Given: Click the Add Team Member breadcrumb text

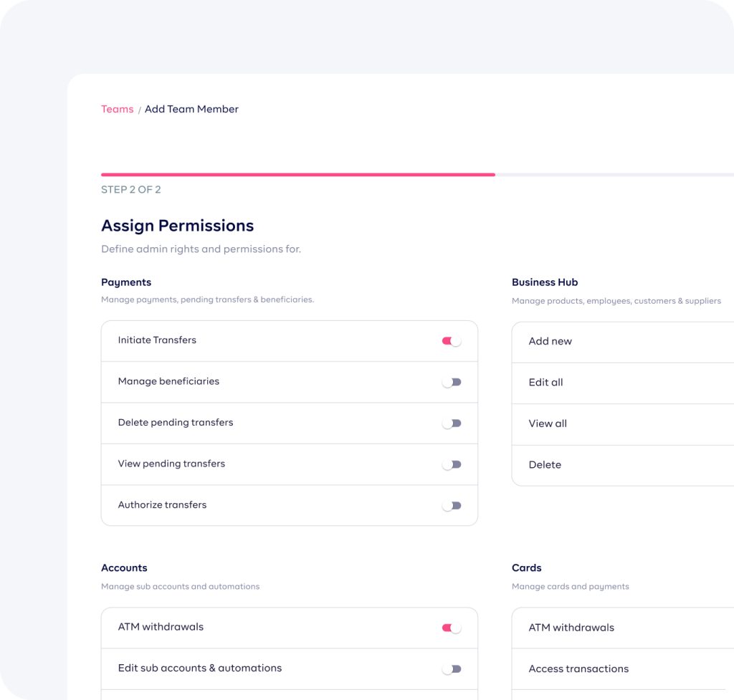Looking at the screenshot, I should (x=191, y=109).
